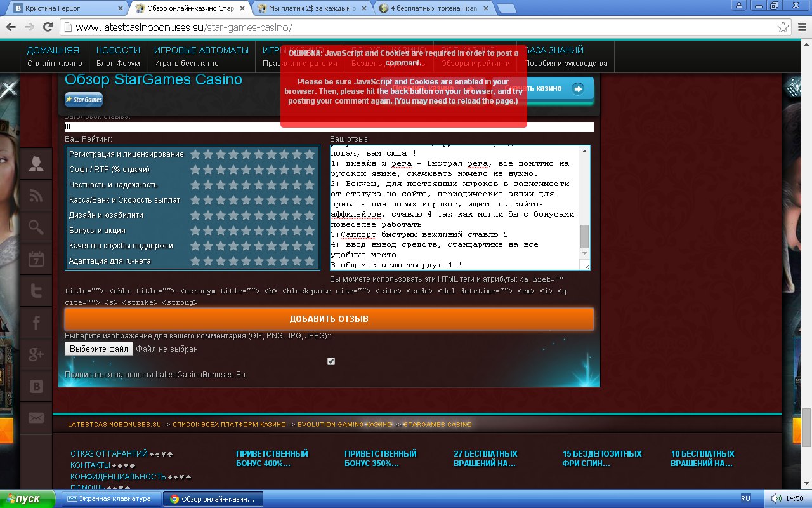Open the ИГРОВЫЕ АВТОМАТЫ menu item

tap(201, 50)
